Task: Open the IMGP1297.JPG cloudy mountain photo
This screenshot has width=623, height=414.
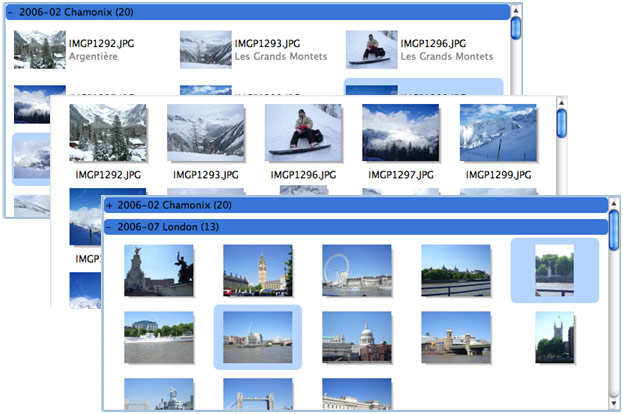Action: point(400,133)
